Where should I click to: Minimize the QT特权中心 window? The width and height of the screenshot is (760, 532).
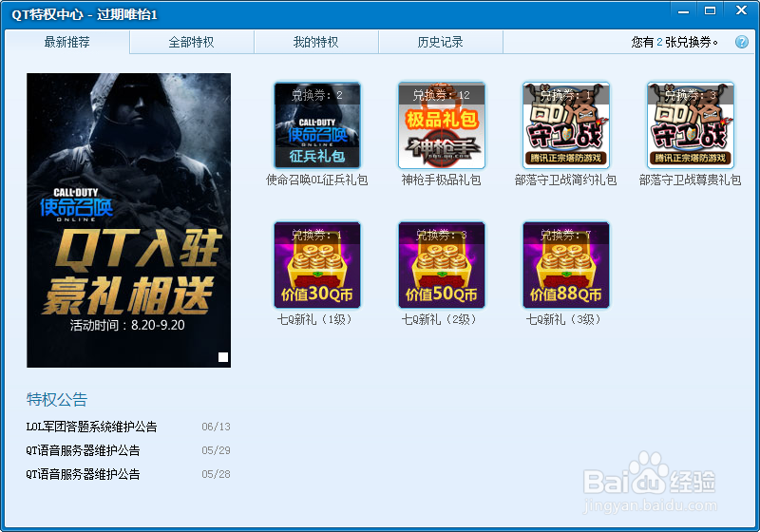[x=683, y=10]
